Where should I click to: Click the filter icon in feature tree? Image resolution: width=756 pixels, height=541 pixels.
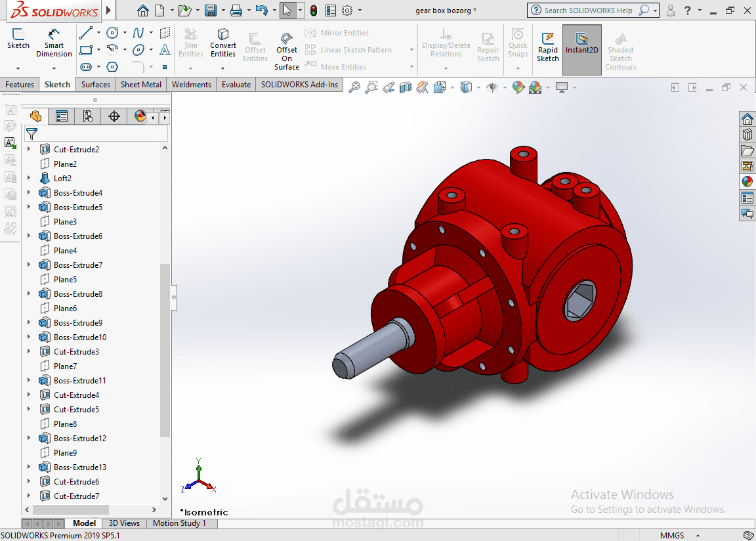(x=31, y=133)
